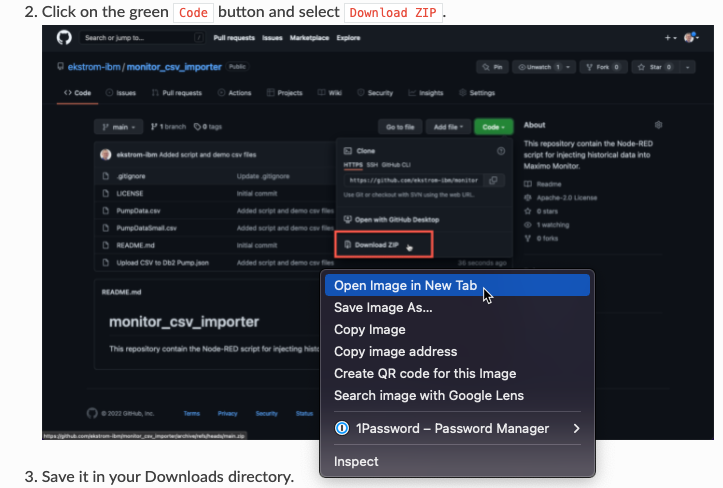Expand the 1Password submenu chevron arrow

point(576,428)
